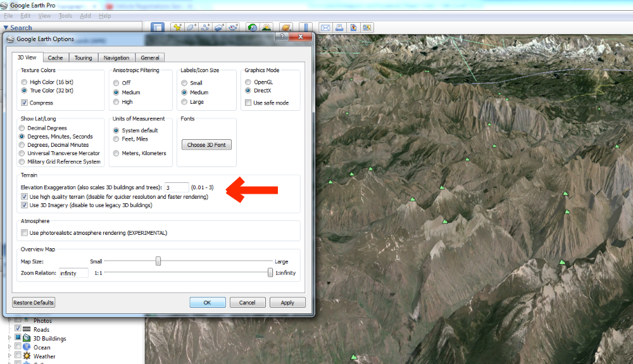
Task: Check the Ocean layer checkbox
Action: click(18, 346)
